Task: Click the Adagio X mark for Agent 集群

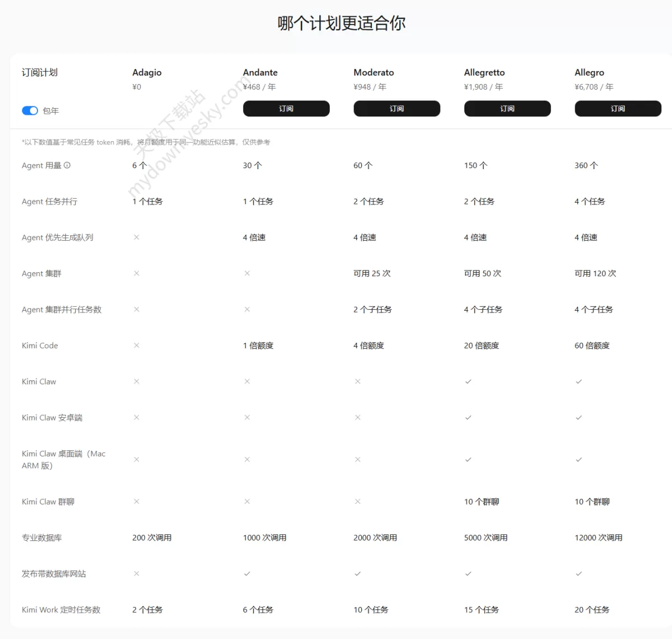Action: (136, 273)
